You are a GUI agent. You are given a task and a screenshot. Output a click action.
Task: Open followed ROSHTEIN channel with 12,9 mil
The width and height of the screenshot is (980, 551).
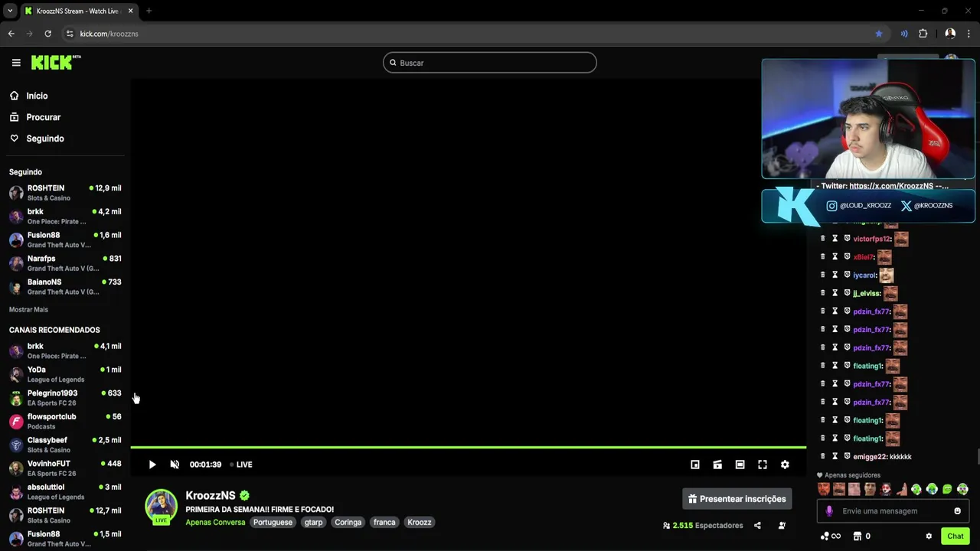[x=65, y=193]
